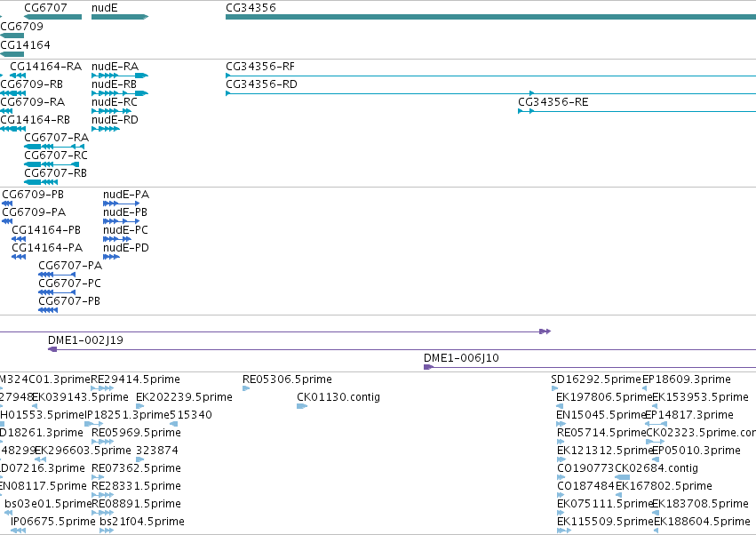Click EST EK197806.5prime label

point(604,397)
